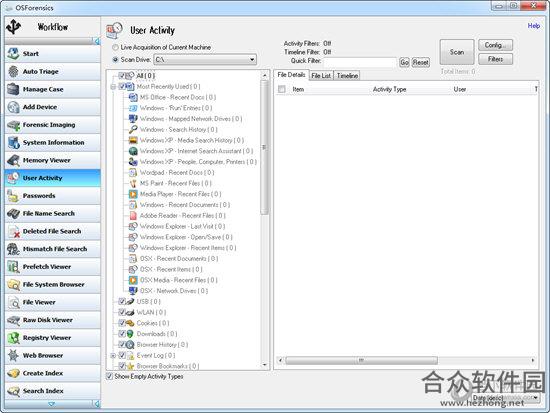Collapse the Most Recently Used tree node
This screenshot has width=550, height=413.
(x=113, y=87)
